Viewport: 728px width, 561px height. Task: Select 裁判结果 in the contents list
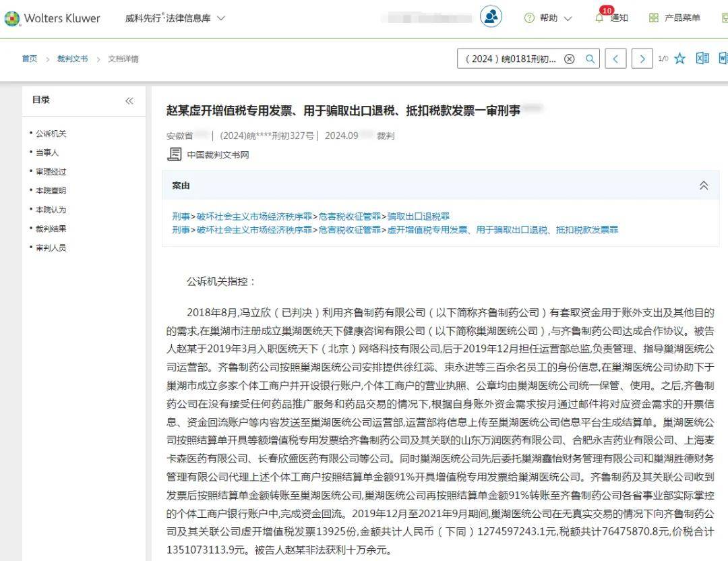coord(51,229)
